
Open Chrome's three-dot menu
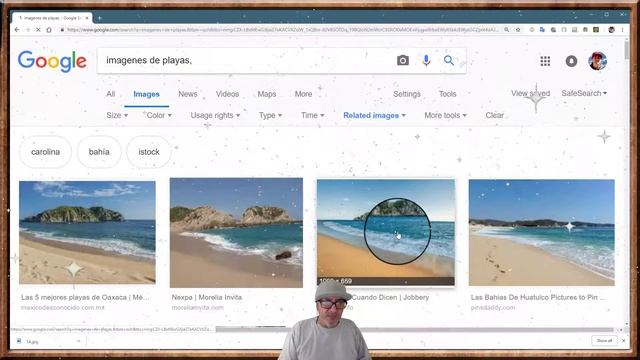pyautogui.click(x=622, y=30)
